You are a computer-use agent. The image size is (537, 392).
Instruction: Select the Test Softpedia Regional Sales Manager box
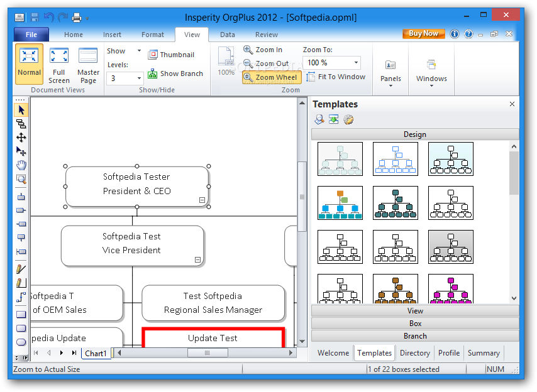point(213,303)
